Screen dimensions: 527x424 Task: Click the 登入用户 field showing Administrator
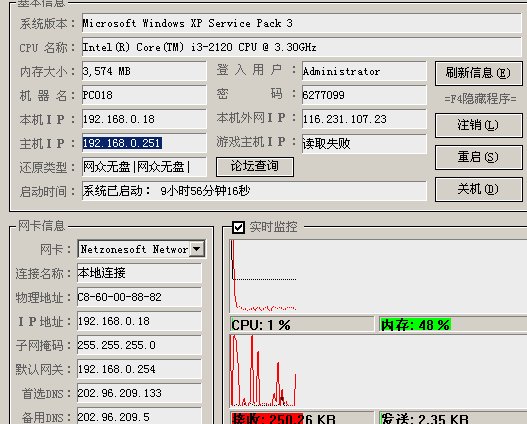click(x=364, y=71)
